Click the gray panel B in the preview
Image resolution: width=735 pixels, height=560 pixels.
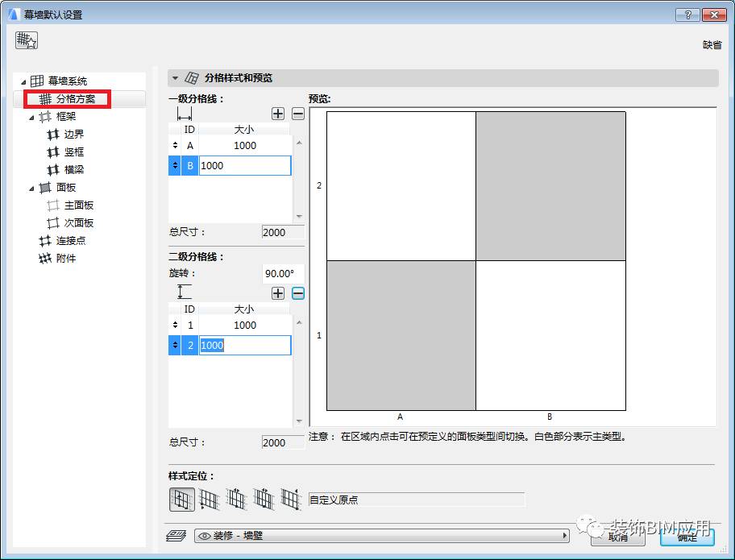pyautogui.click(x=550, y=185)
